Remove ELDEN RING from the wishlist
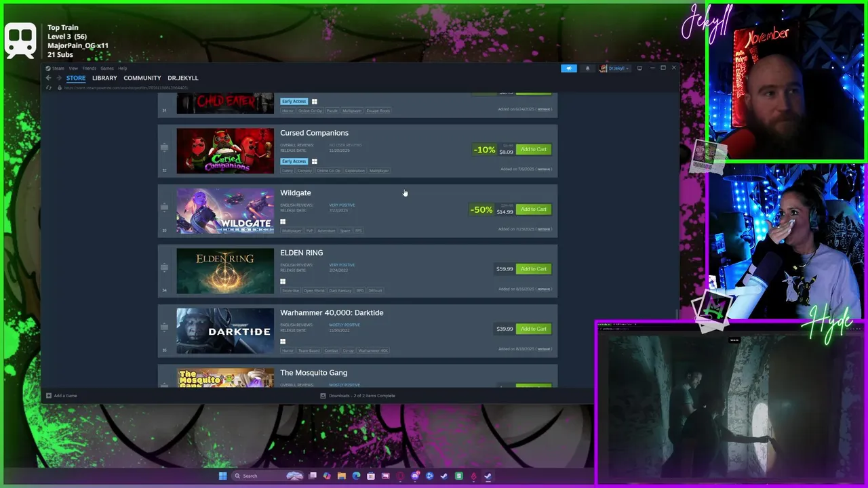 (543, 289)
